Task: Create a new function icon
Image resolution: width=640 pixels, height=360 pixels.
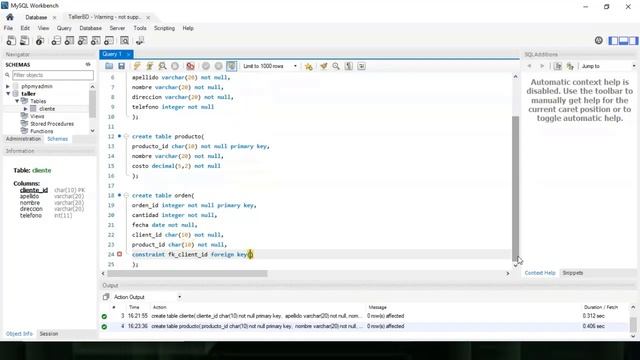Action: pyautogui.click(x=109, y=40)
